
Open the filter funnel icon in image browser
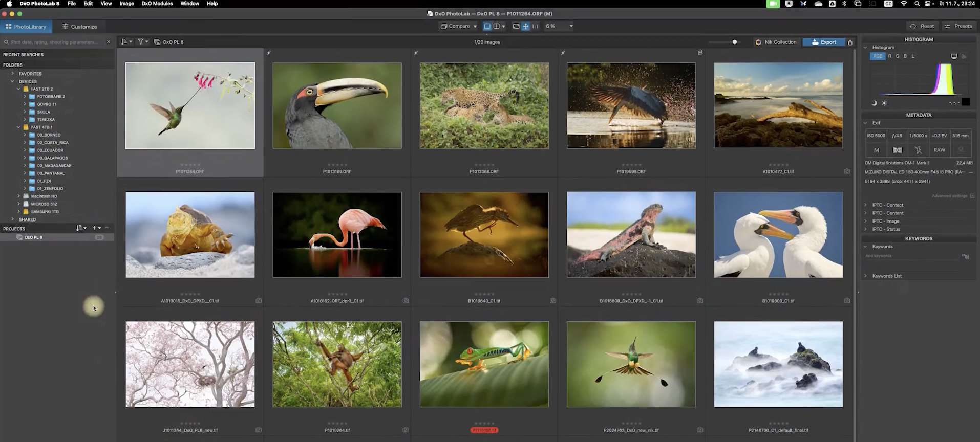pyautogui.click(x=142, y=42)
